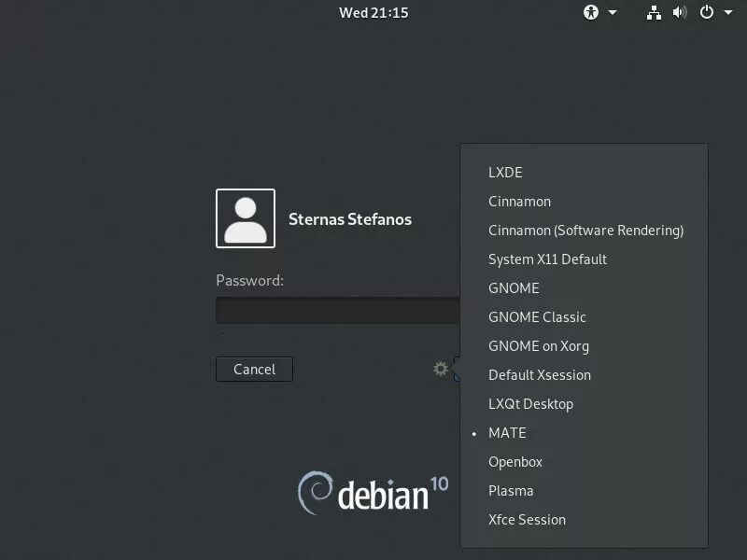The image size is (747, 560).
Task: Click the volume speaker icon
Action: [x=680, y=13]
